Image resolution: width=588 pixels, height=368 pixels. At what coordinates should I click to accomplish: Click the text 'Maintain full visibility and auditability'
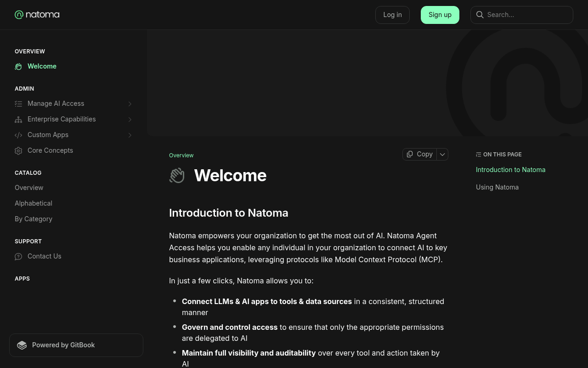click(249, 353)
